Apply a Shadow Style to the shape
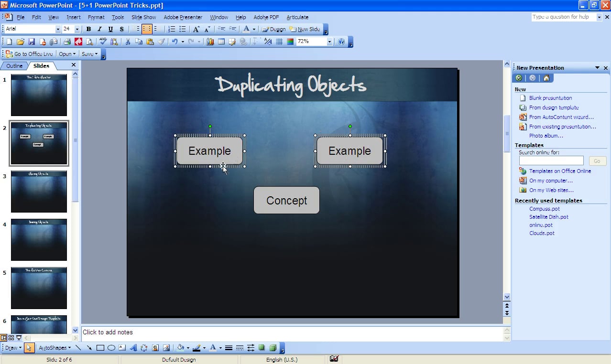Screen dimensions: 611x364 click(x=262, y=348)
